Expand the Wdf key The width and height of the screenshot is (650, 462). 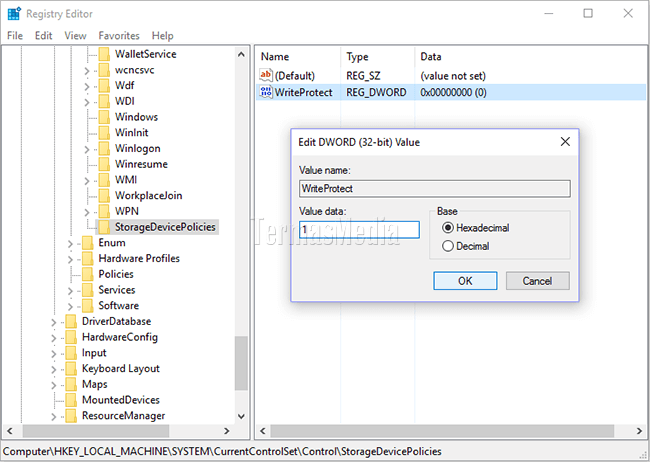[87, 87]
